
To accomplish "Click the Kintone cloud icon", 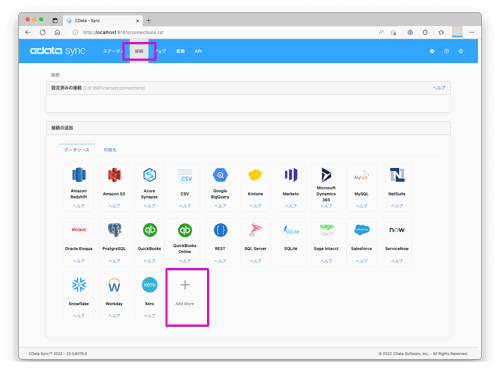I will [x=255, y=175].
